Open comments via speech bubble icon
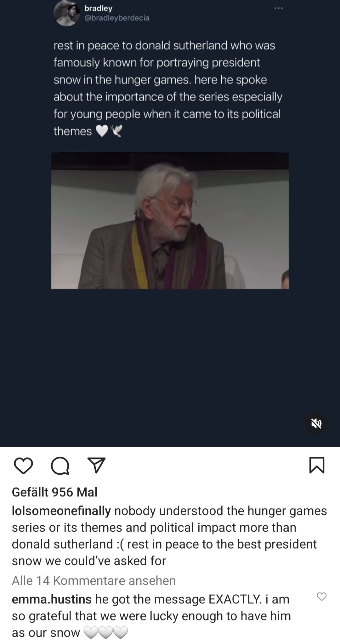340x644 pixels. [x=60, y=466]
